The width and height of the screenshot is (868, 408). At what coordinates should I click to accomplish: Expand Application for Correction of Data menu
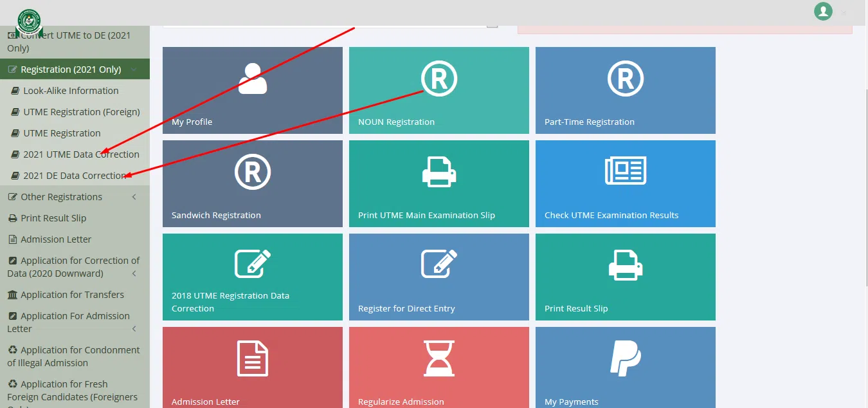click(x=75, y=267)
